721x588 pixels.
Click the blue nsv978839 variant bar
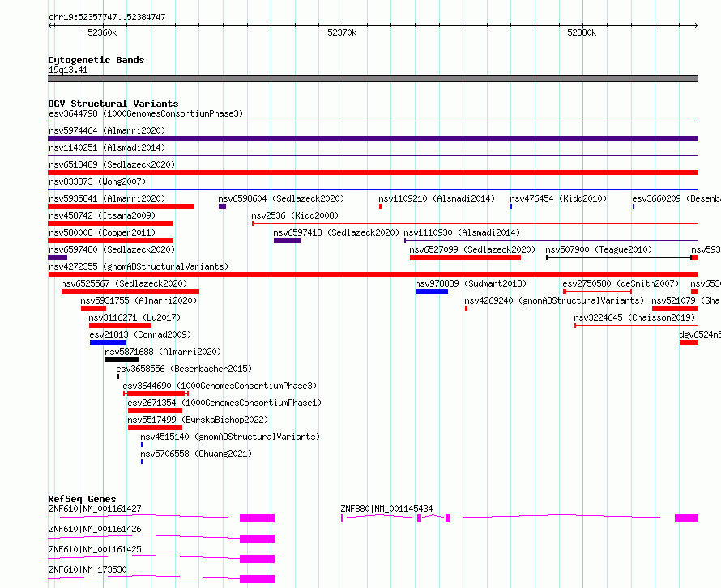[x=431, y=292]
